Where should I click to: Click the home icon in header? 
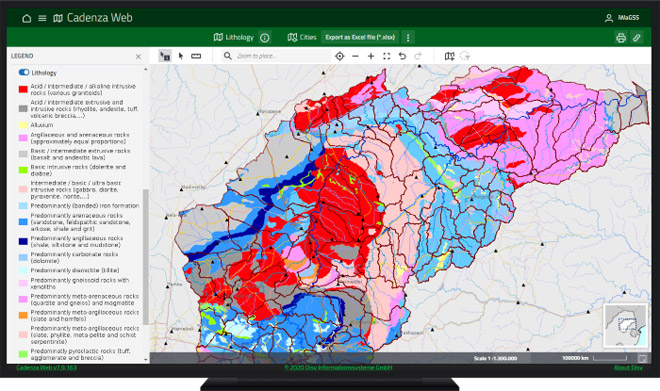(27, 18)
